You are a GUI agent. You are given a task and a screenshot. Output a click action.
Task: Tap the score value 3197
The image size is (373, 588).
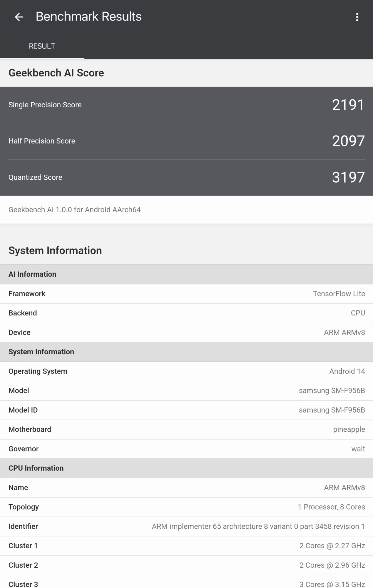[348, 177]
